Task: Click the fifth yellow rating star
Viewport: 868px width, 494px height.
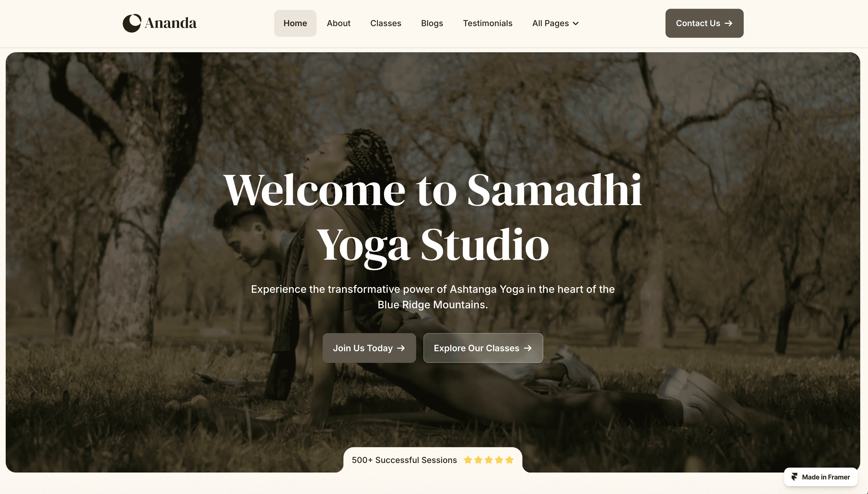Action: pyautogui.click(x=509, y=460)
